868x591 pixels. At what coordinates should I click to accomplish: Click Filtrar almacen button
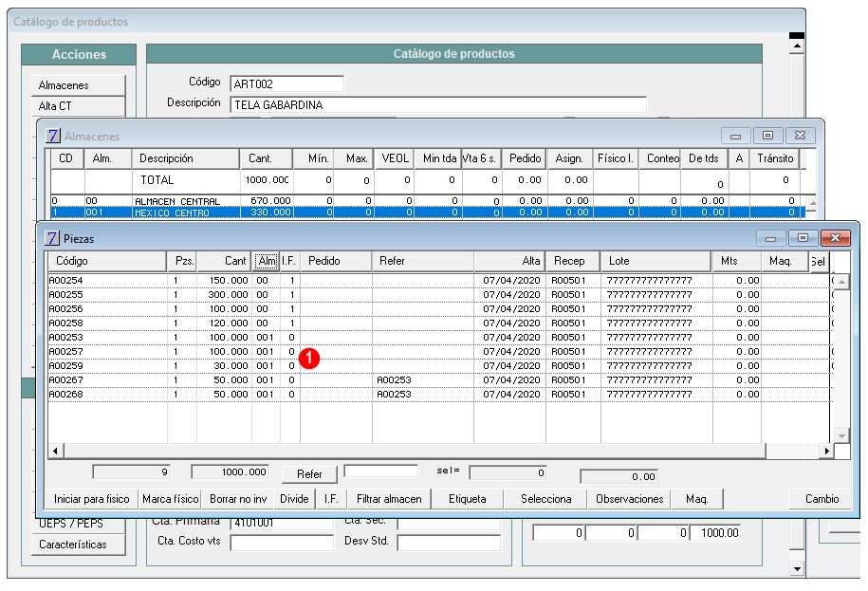click(389, 499)
